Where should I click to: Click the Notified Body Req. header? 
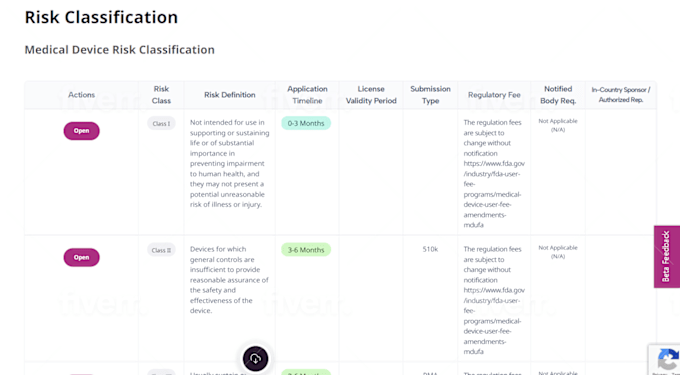click(x=558, y=95)
